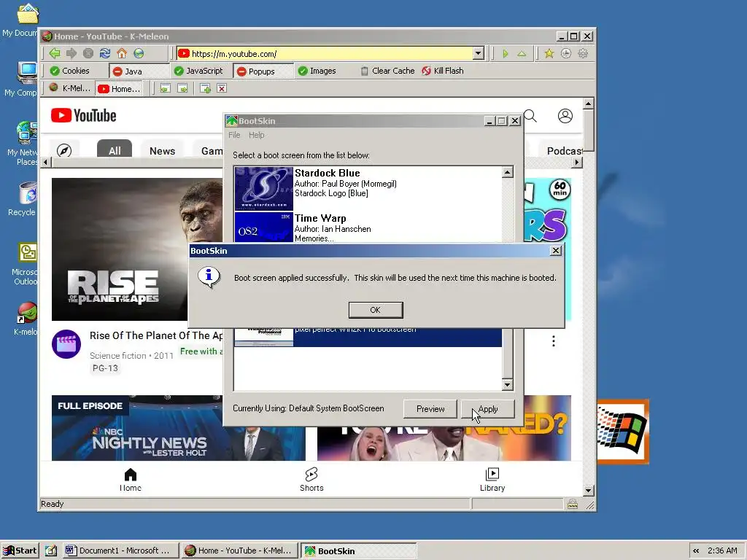Screen dimensions: 747x560
Task: Open history via the clock icon
Action: tap(566, 53)
